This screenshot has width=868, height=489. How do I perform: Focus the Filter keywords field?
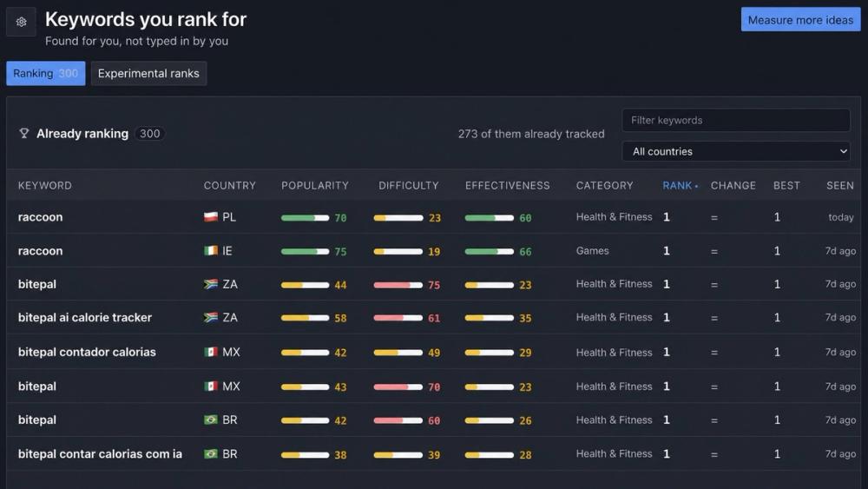pyautogui.click(x=736, y=120)
